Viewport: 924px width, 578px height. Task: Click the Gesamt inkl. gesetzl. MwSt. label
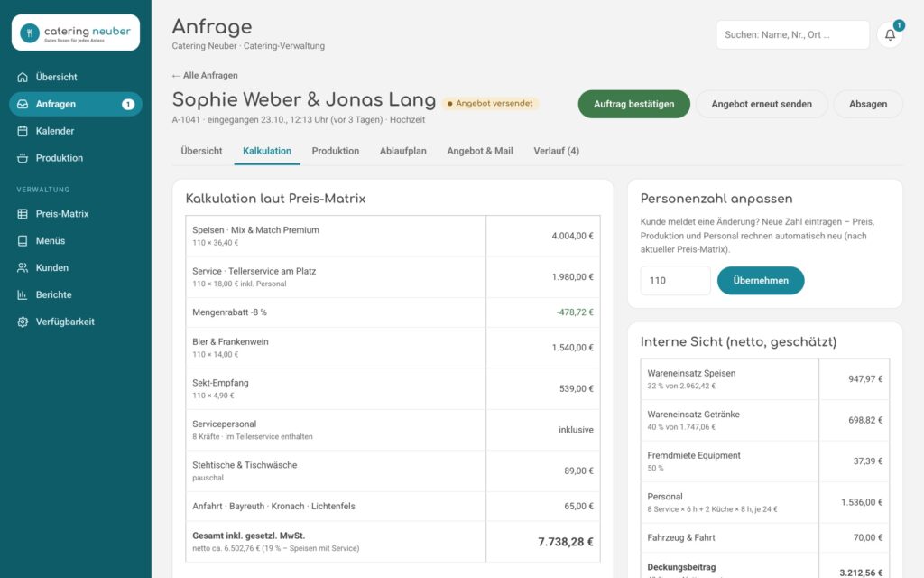pyautogui.click(x=248, y=536)
